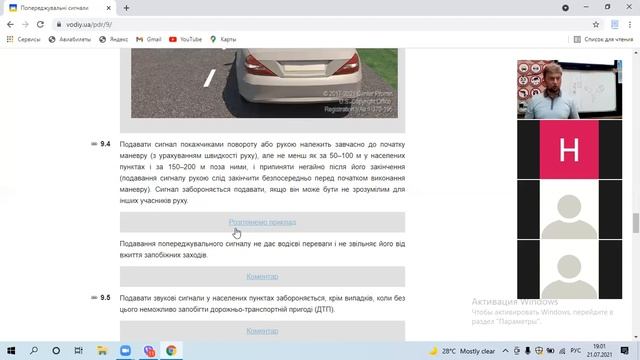Viewport: 640px width, 360px height.
Task: Click the car rear view image
Action: [264, 83]
